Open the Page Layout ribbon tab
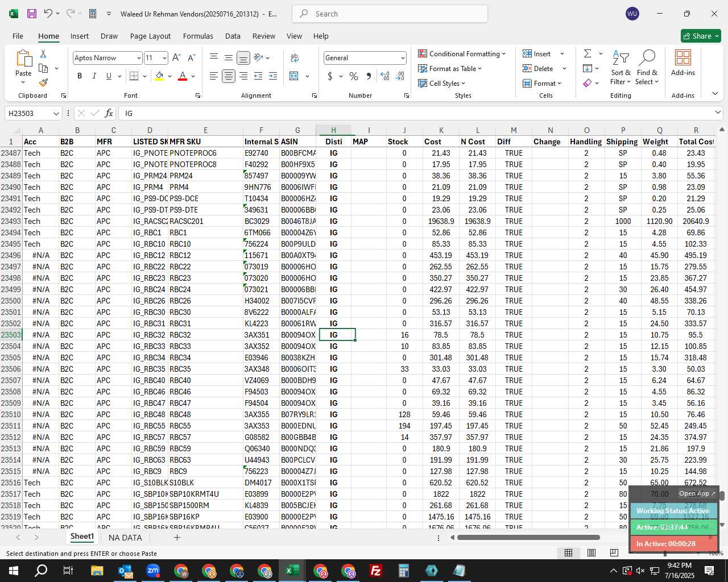Screen dimensions: 728x582 [150, 36]
